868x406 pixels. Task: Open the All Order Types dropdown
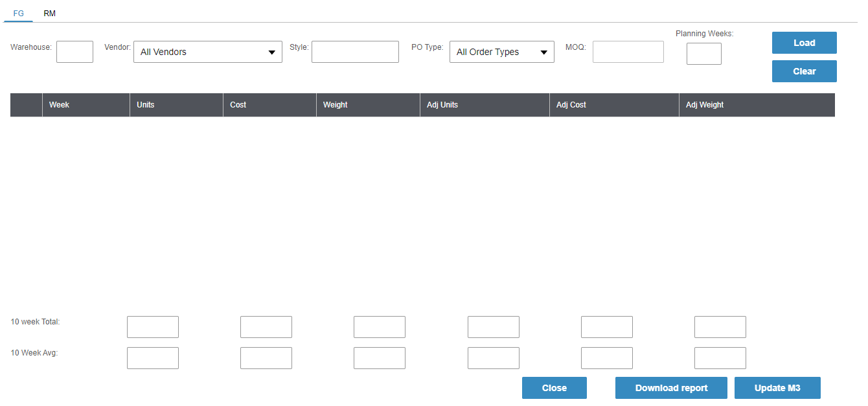click(x=502, y=52)
